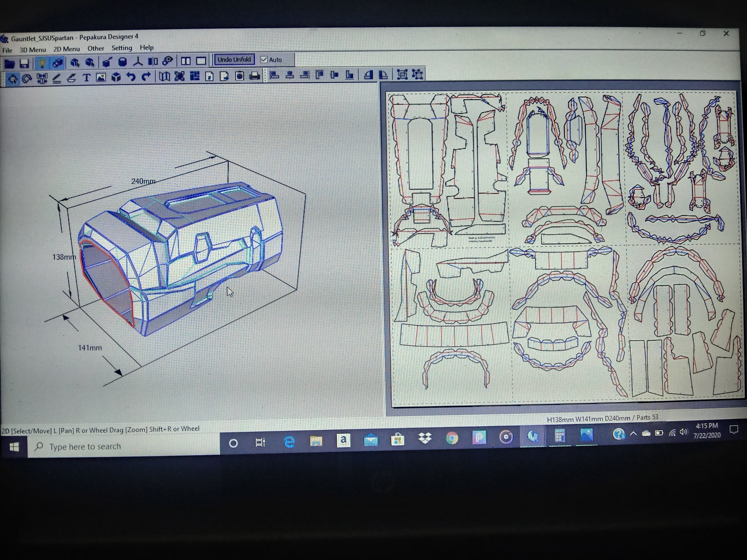Click the 240mm dimension label
This screenshot has width=747, height=560.
(x=143, y=181)
